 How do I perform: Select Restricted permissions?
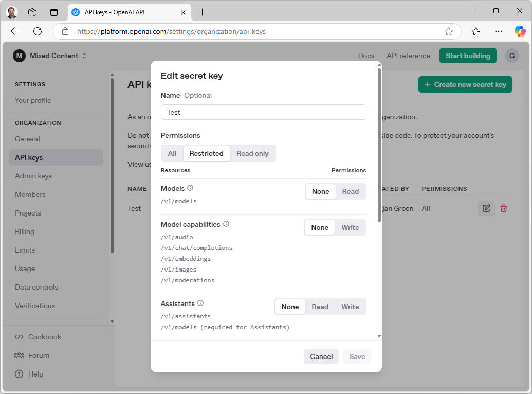[x=206, y=153]
